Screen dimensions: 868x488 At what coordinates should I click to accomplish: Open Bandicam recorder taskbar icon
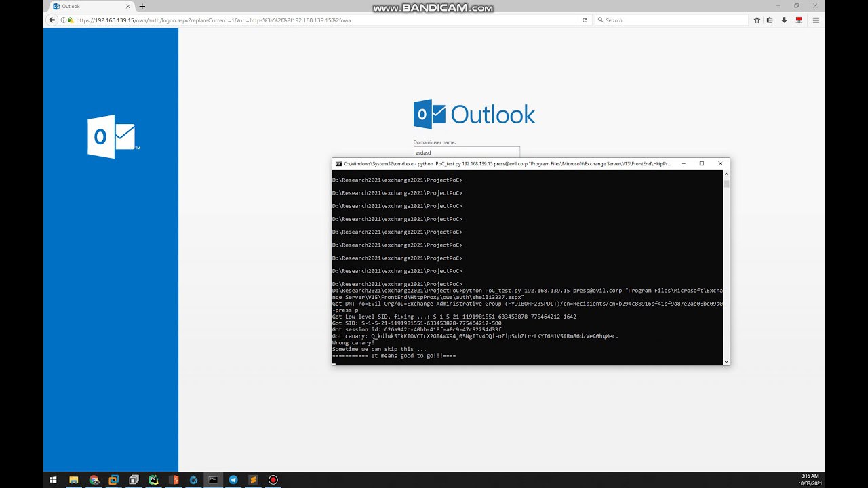click(273, 480)
